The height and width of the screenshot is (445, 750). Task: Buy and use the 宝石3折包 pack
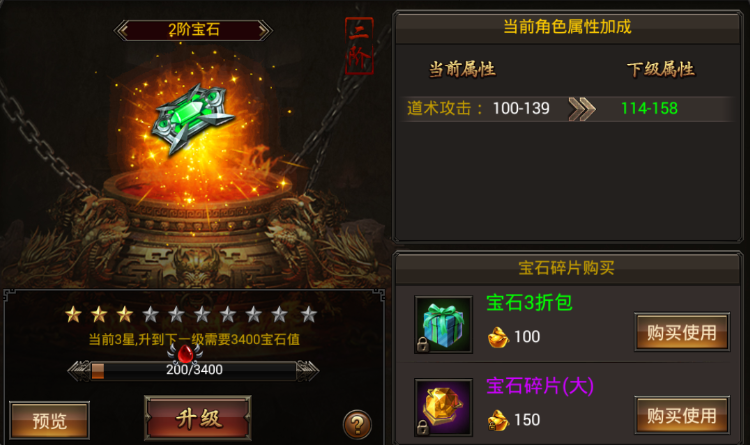tap(682, 332)
